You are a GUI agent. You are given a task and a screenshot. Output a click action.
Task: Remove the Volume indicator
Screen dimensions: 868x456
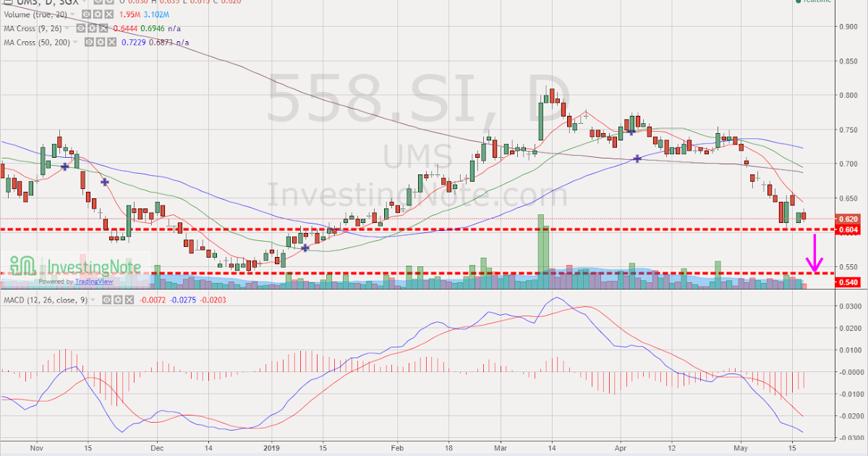[x=109, y=13]
